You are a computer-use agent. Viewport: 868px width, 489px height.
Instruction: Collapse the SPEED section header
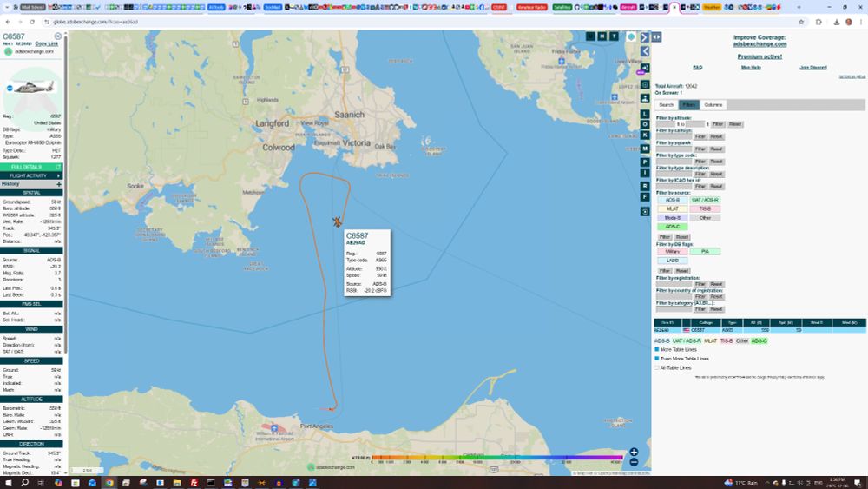point(31,361)
